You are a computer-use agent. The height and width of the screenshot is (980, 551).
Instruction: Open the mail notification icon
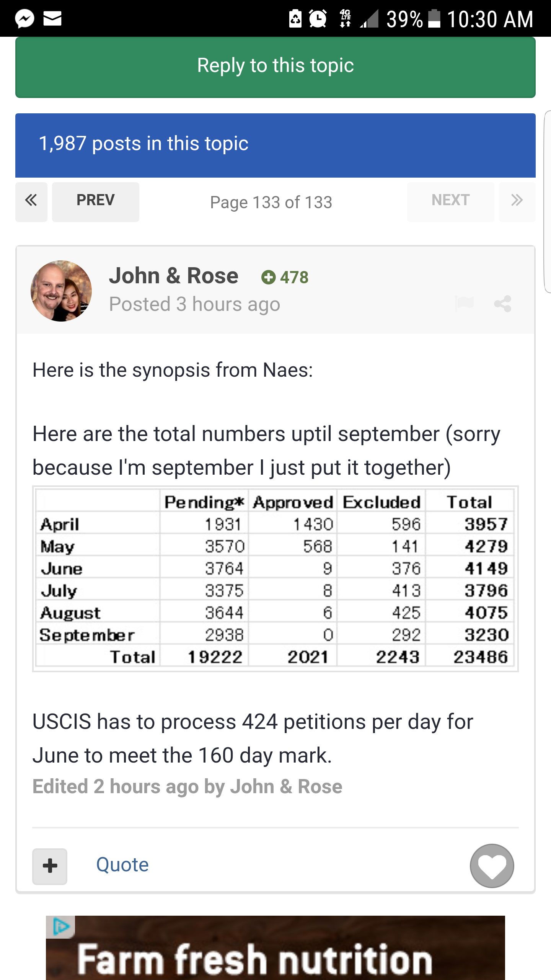pyautogui.click(x=52, y=19)
